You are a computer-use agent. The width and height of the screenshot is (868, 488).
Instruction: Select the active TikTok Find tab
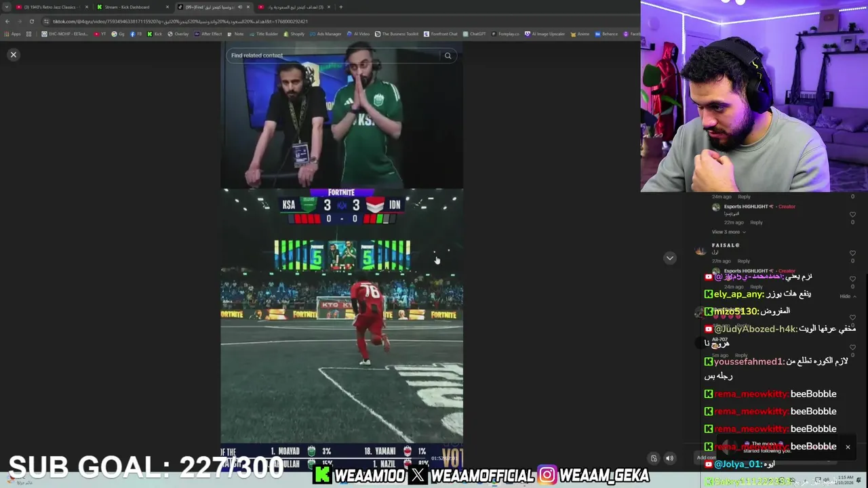click(213, 7)
